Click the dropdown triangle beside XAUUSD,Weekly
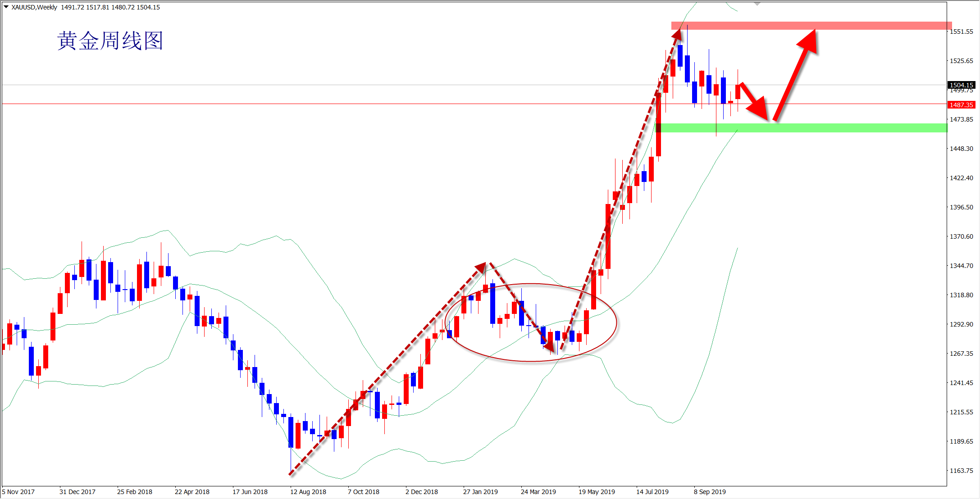 point(6,7)
